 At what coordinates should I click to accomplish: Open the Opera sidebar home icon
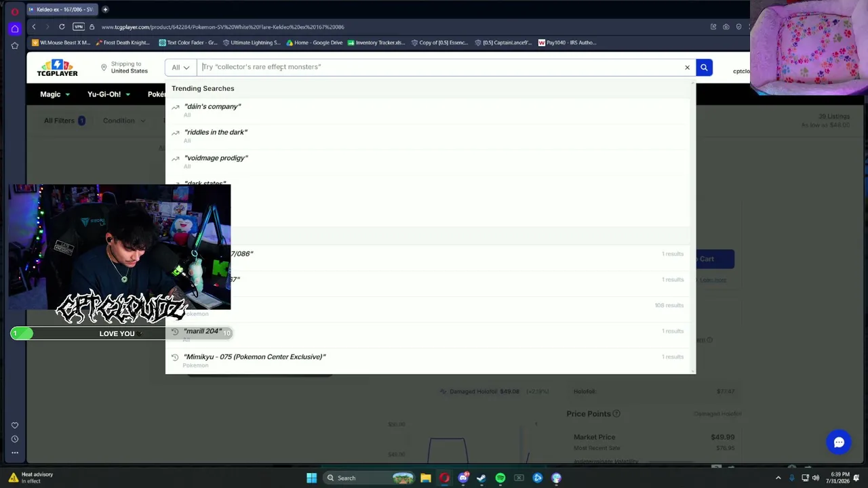tap(15, 28)
